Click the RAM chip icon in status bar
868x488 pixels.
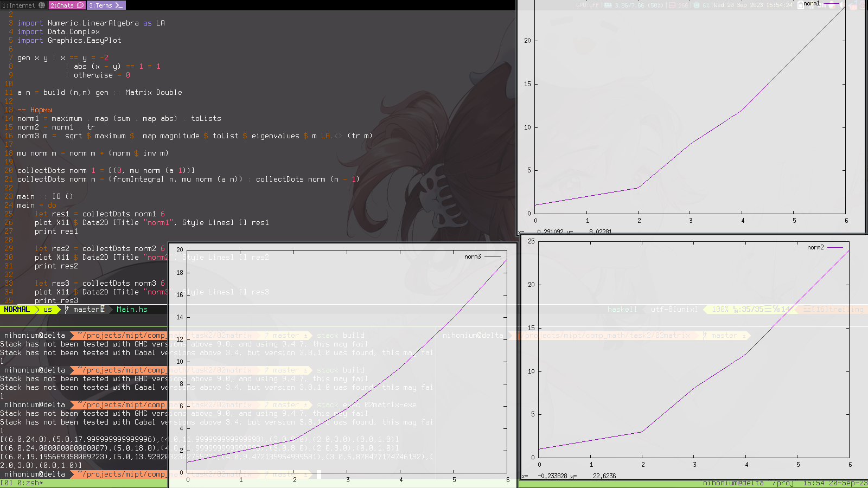pyautogui.click(x=608, y=5)
